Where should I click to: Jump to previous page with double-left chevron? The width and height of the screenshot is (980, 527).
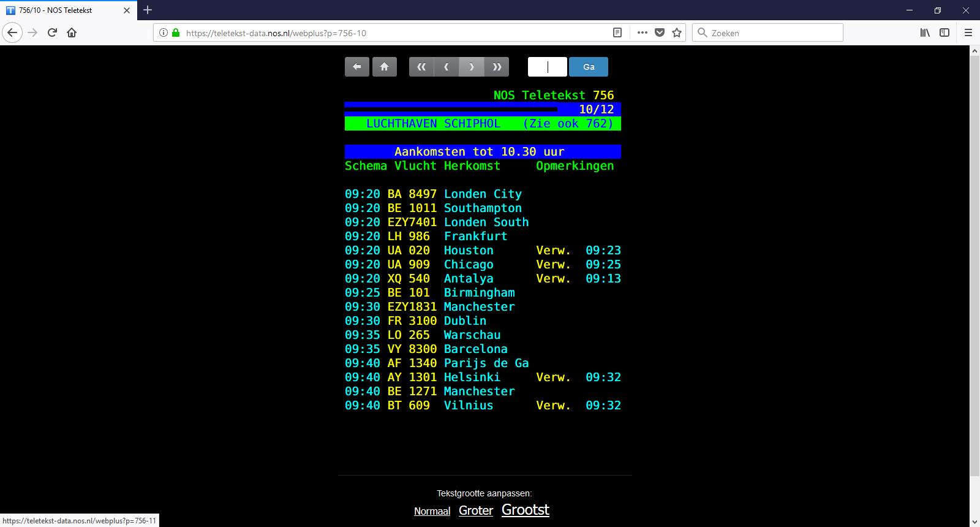421,67
